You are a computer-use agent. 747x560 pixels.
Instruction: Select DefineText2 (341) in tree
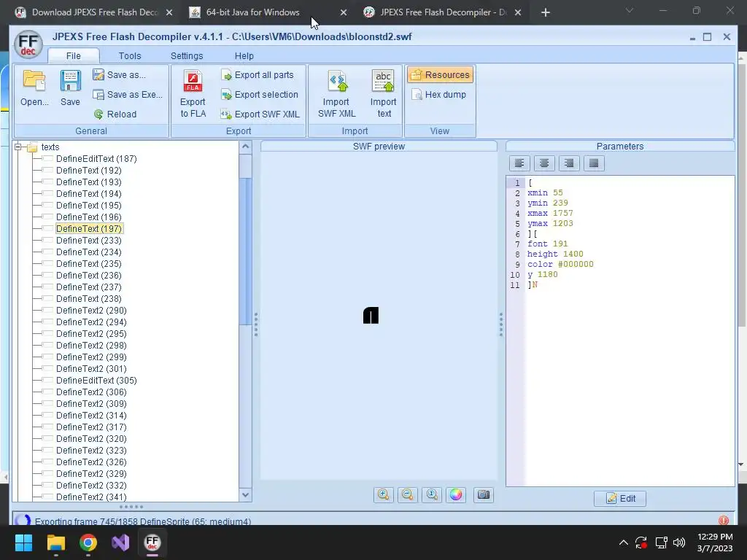coord(91,497)
